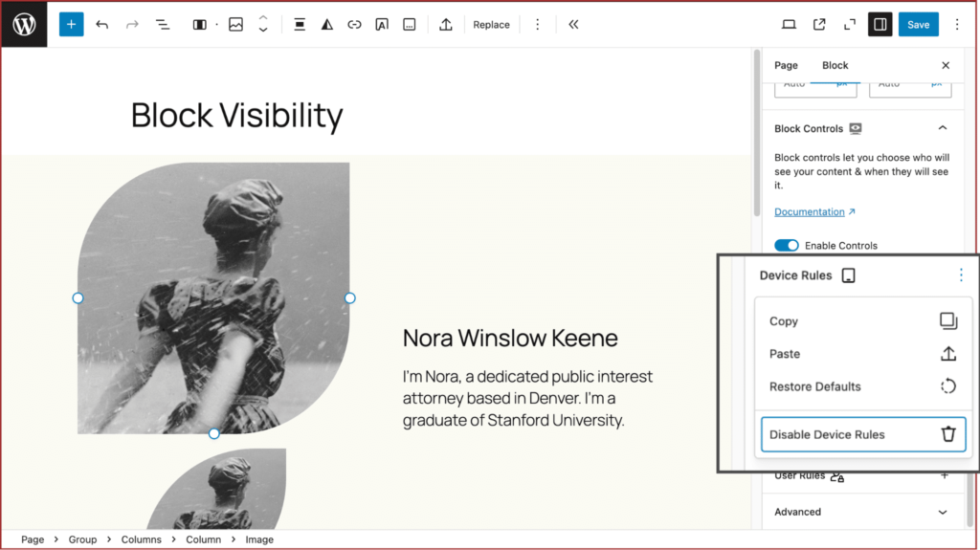Click the undo arrow icon

click(102, 25)
